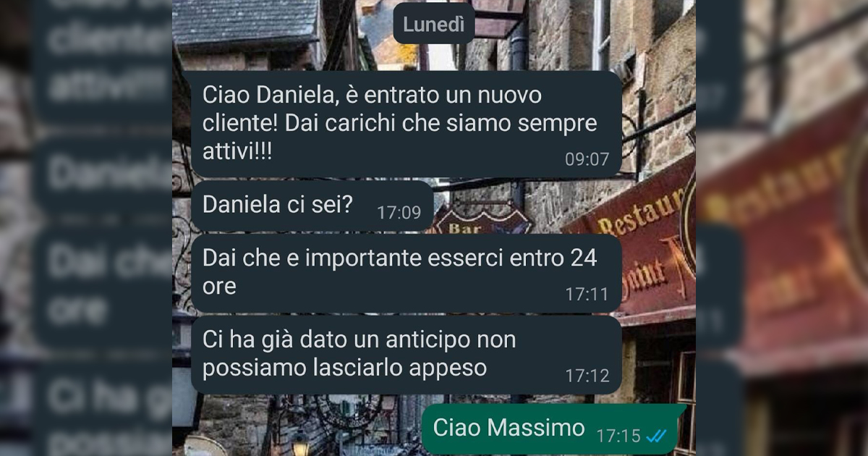Select the "Dai che e importante" message
Image resolution: width=868 pixels, height=456 pixels.
click(x=406, y=273)
